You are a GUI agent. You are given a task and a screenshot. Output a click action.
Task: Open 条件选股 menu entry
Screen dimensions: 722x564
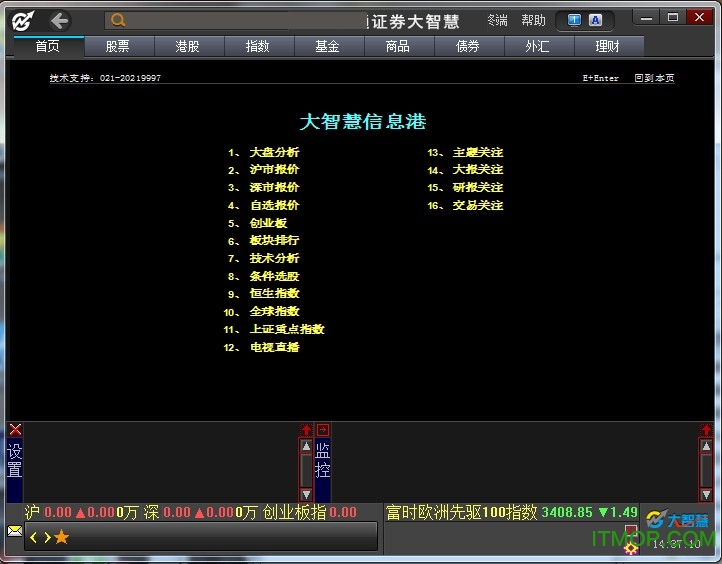(x=274, y=276)
